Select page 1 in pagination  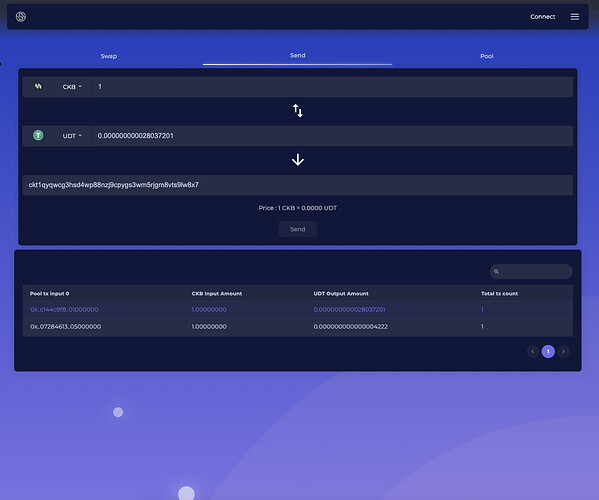tap(548, 351)
